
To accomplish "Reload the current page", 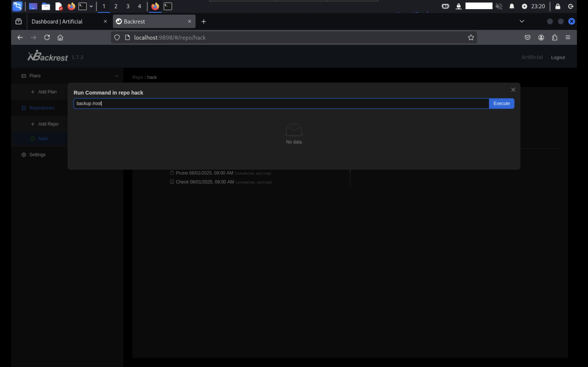I will [47, 37].
